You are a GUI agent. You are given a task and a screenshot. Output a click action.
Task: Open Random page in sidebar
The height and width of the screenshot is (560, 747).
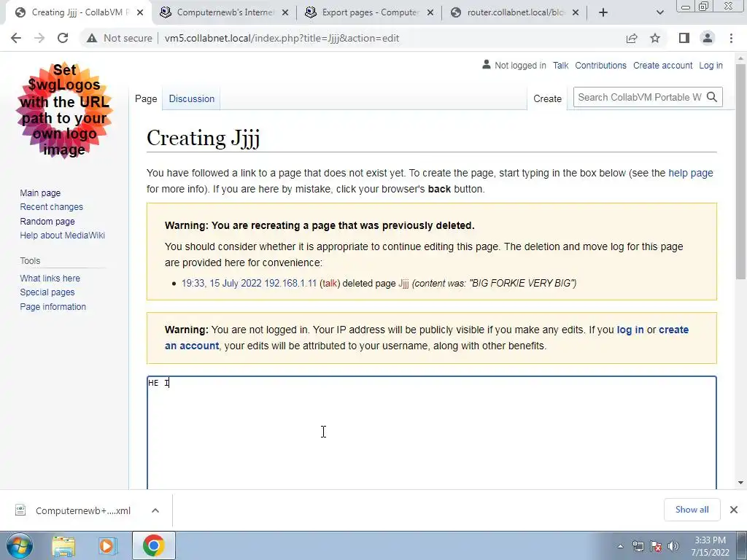tap(47, 222)
